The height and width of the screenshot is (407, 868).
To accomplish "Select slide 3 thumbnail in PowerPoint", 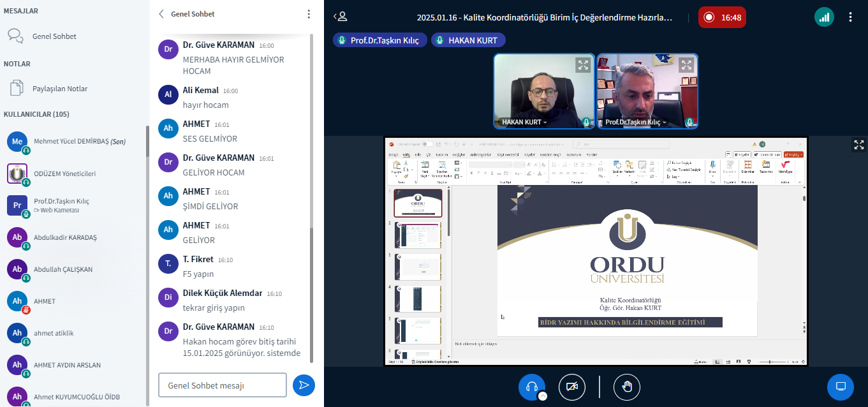I will pos(418,267).
